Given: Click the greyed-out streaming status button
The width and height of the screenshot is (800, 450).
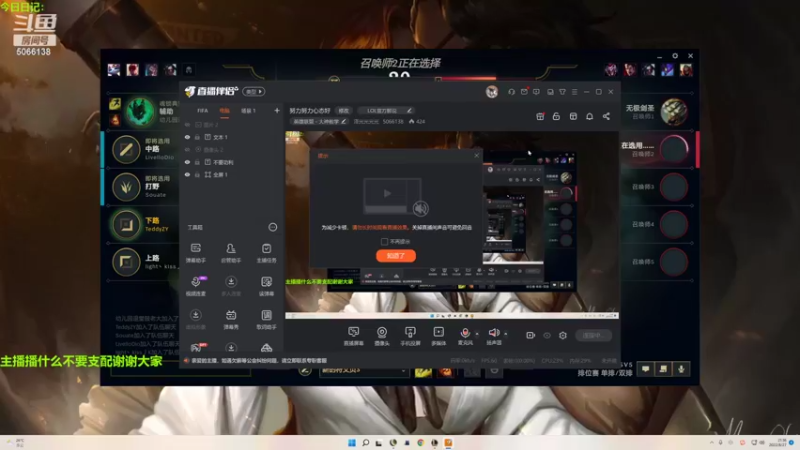Looking at the screenshot, I should pos(593,335).
